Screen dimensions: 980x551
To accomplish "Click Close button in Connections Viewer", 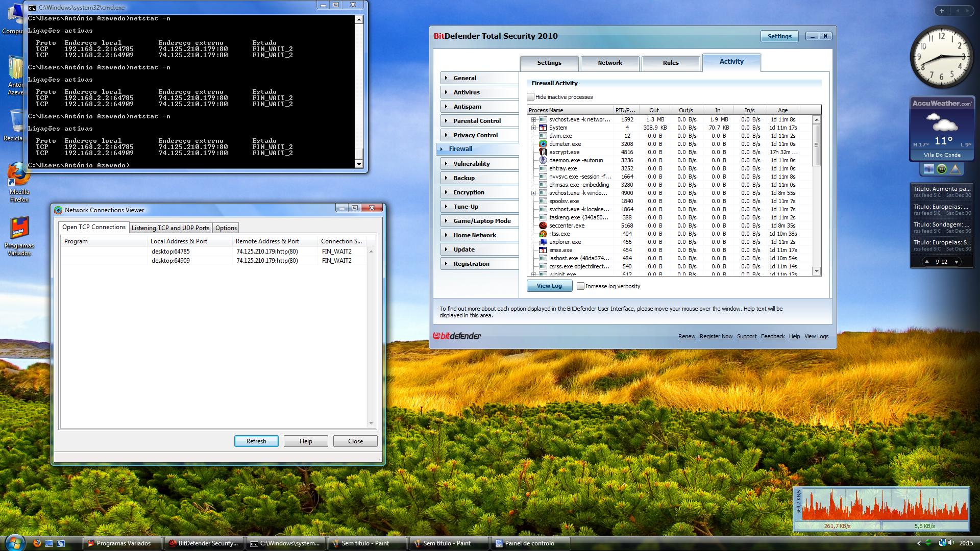I will tap(355, 441).
